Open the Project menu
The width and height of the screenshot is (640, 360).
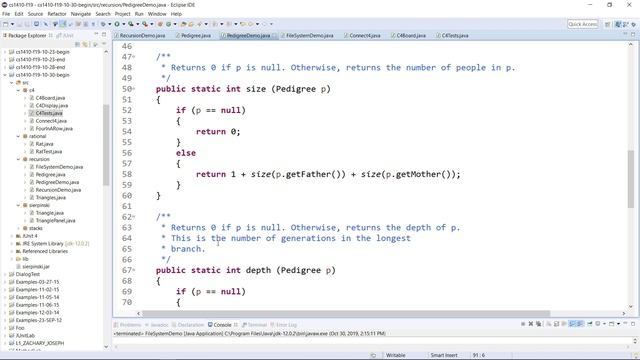122,14
